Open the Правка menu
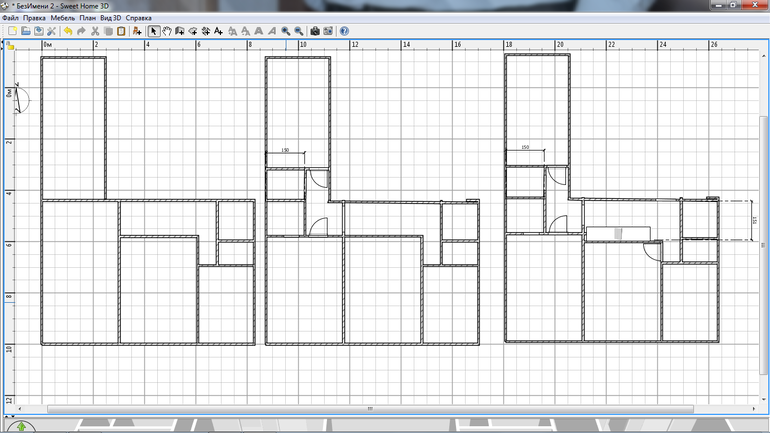 click(34, 18)
